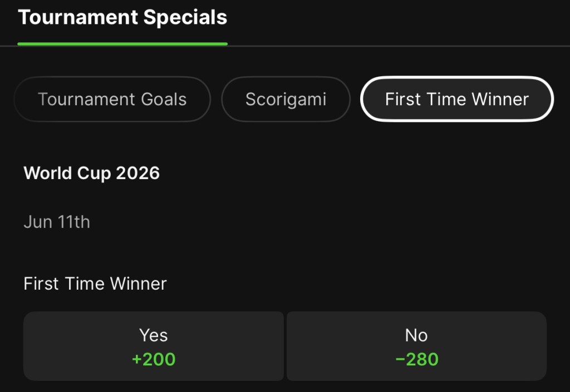Open the Tournament Specials tab
Image resolution: width=570 pixels, height=392 pixels.
[x=122, y=17]
